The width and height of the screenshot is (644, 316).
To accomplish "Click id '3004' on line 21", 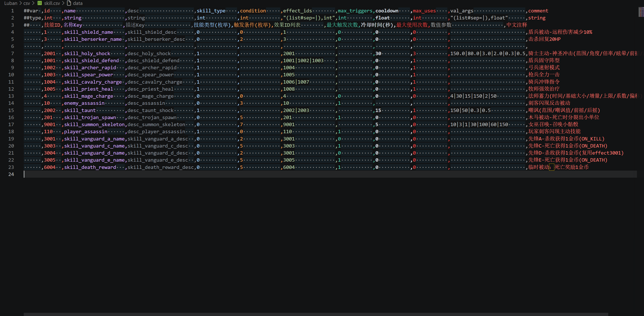I will [x=50, y=153].
